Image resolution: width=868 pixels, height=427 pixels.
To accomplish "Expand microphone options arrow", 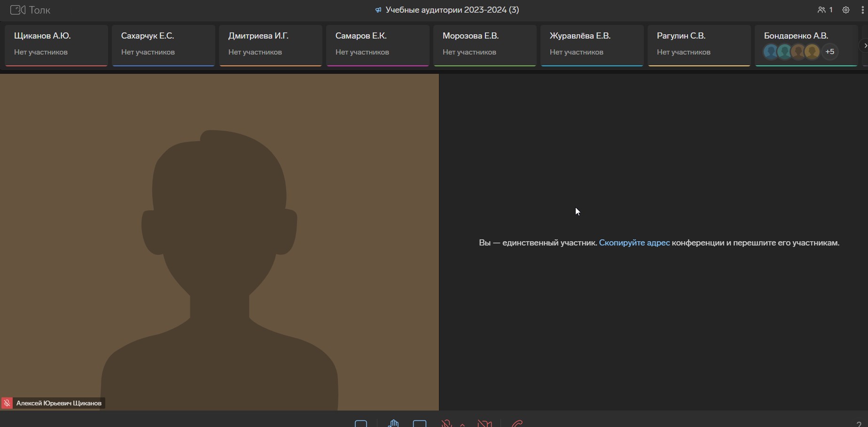I will pos(462,424).
